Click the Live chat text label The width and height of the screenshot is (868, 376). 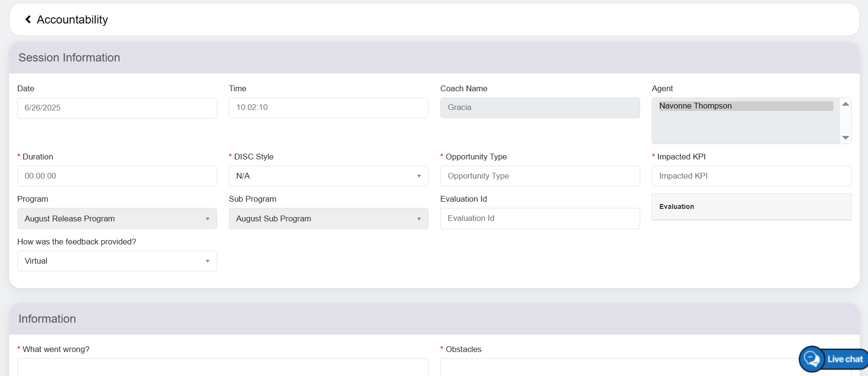coord(845,359)
